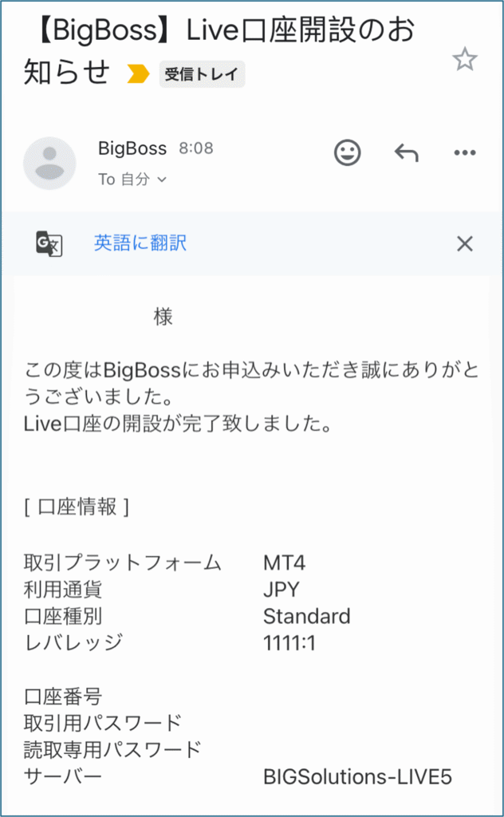
Task: Select the 受信トレイ label chip
Action: click(x=202, y=74)
